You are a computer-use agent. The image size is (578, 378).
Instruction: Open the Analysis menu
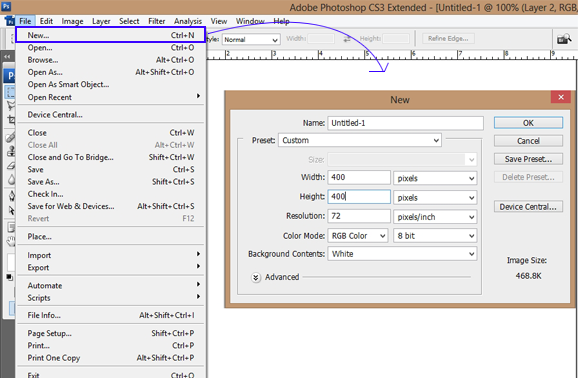pos(188,21)
